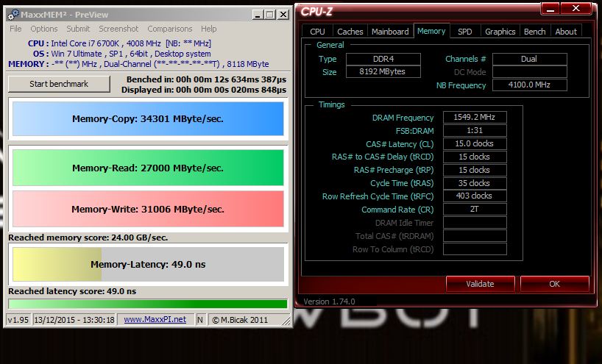Screen dimensions: 602x364
Task: Switch to the About tab in CPU-Z
Action: click(566, 32)
